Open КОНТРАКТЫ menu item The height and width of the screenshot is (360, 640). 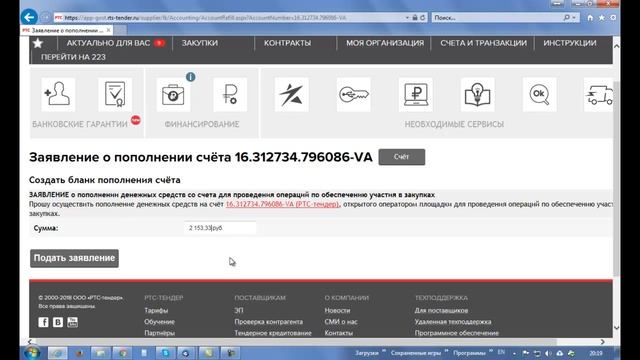pyautogui.click(x=287, y=43)
